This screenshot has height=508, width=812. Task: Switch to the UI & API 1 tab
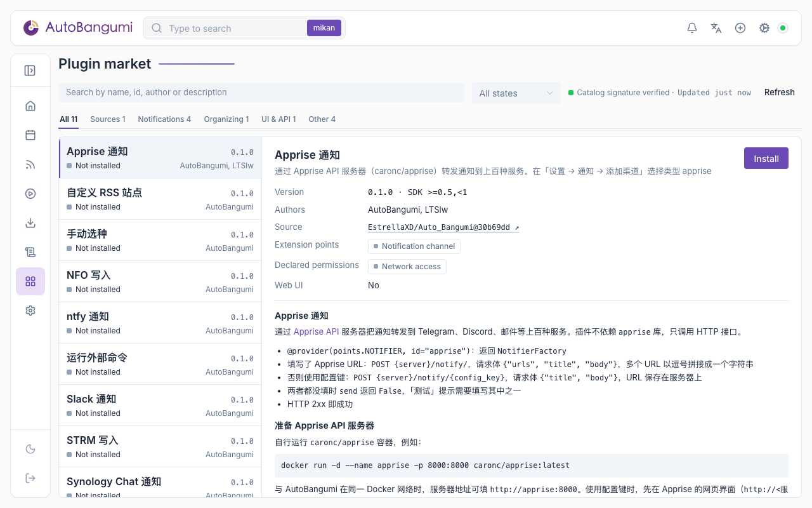[x=278, y=119]
